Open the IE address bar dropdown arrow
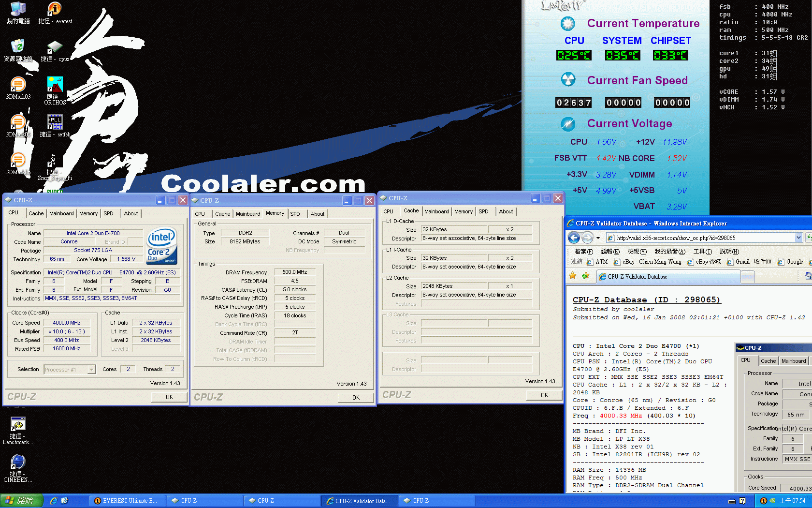 coord(798,238)
